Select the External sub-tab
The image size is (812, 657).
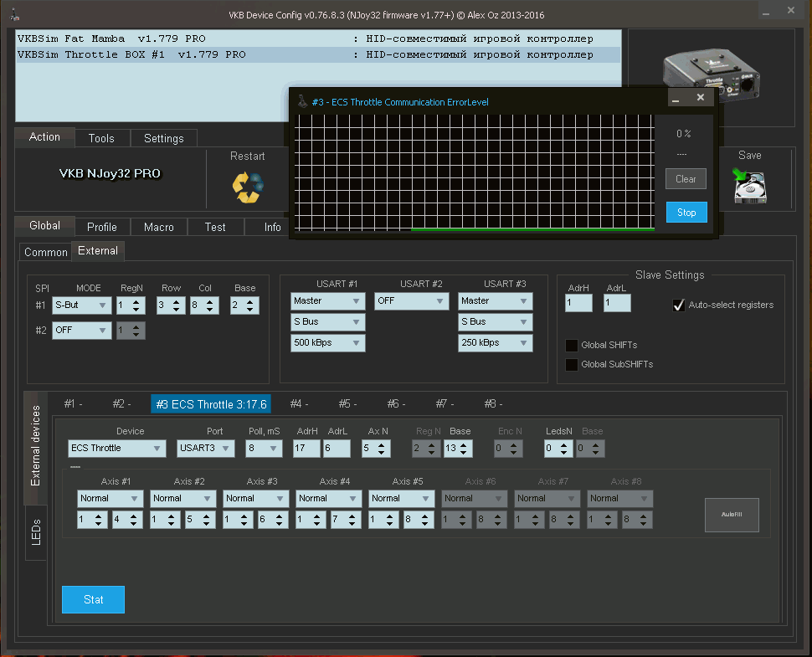[98, 250]
